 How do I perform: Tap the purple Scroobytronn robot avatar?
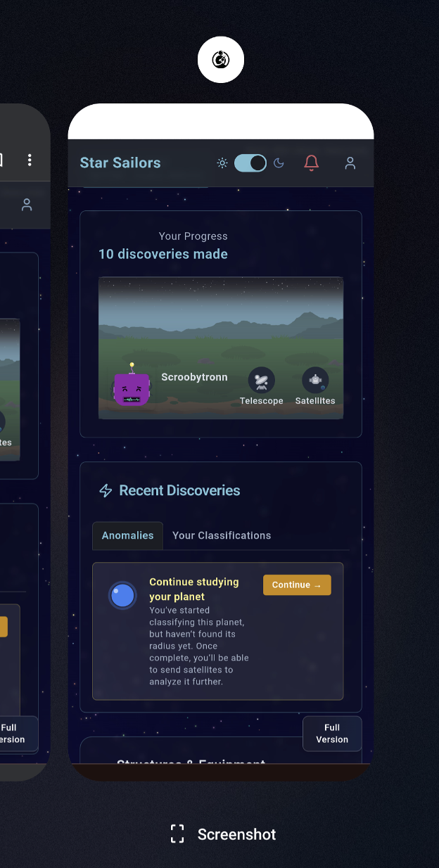[132, 388]
